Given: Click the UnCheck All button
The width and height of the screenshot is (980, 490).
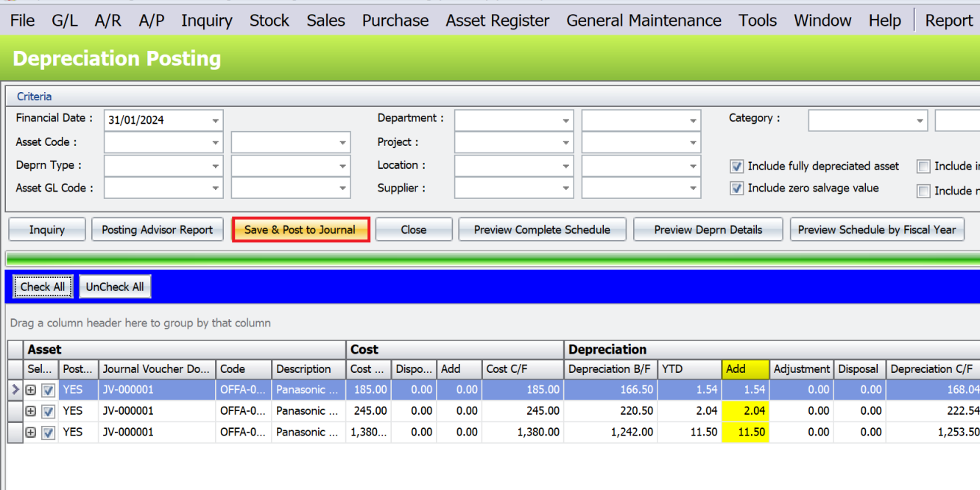Looking at the screenshot, I should pyautogui.click(x=115, y=287).
